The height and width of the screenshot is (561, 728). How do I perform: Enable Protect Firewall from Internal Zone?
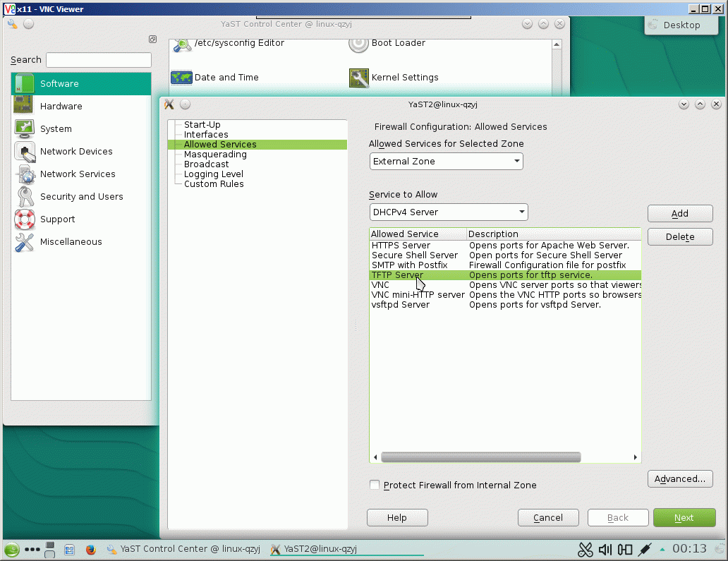click(375, 485)
